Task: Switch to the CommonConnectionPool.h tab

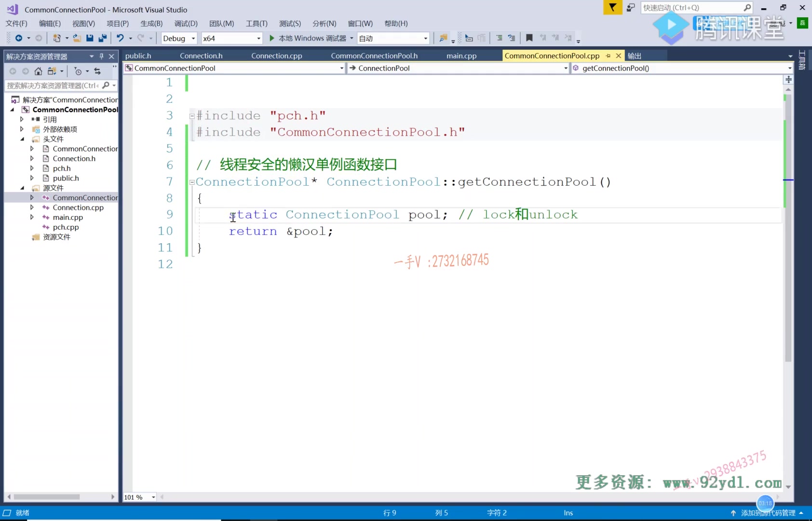Action: point(374,56)
